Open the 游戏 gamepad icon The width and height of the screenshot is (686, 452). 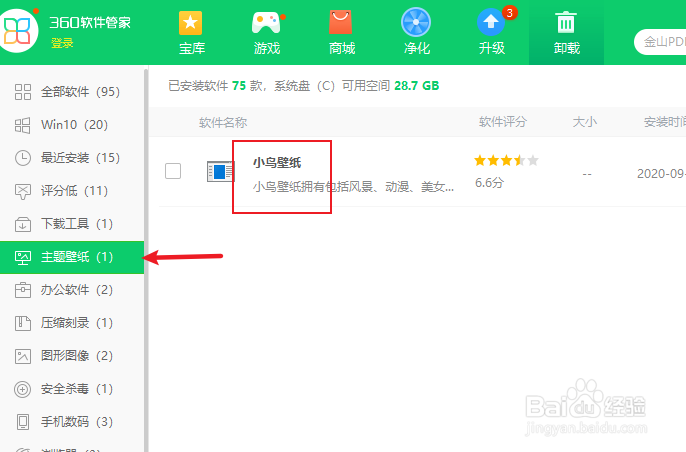(266, 23)
